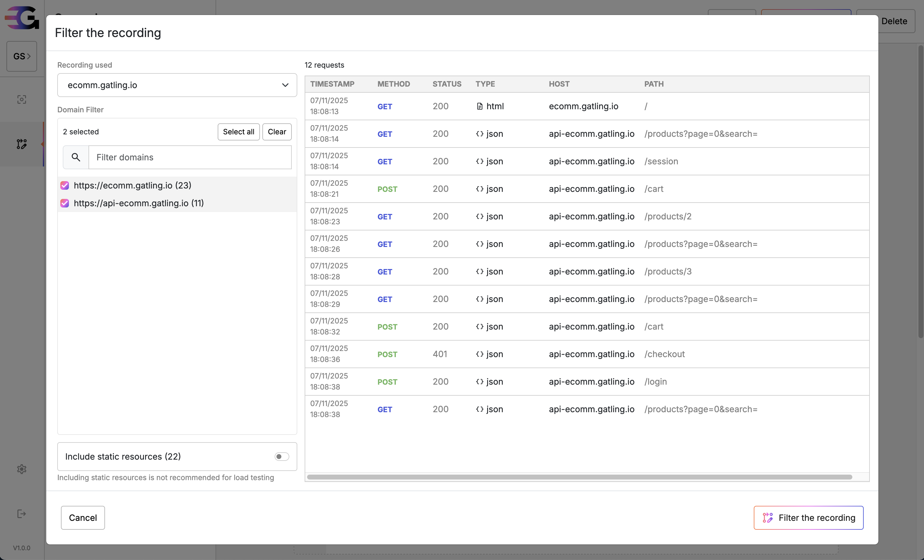Click html file icon in first row
Image resolution: width=924 pixels, height=560 pixels.
tap(479, 106)
